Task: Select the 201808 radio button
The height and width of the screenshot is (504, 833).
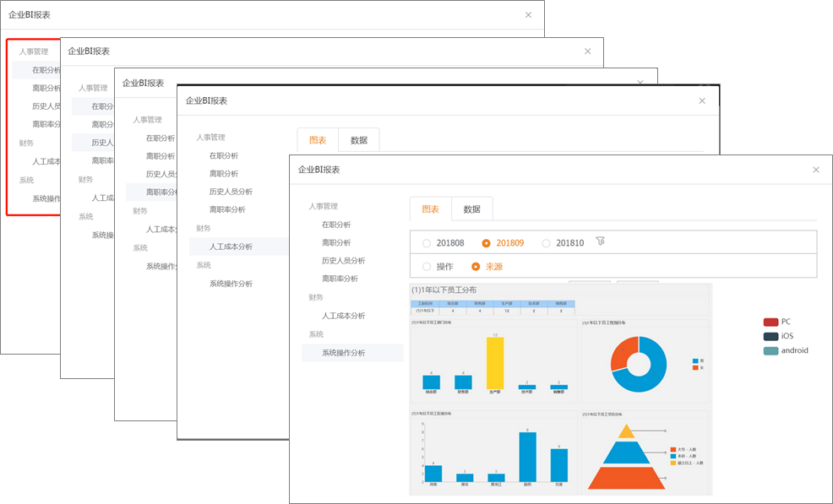Action: (x=427, y=243)
